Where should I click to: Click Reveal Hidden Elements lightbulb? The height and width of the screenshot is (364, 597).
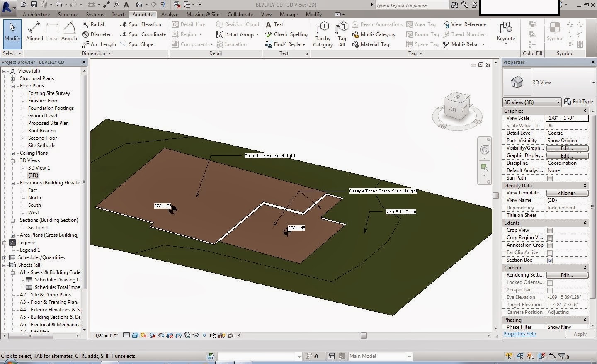coord(204,335)
